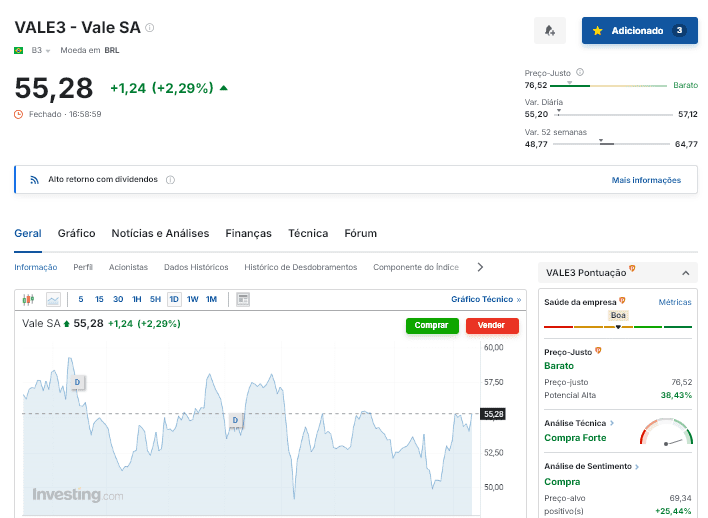Click the Preço-Justo info icon at top

click(x=580, y=72)
